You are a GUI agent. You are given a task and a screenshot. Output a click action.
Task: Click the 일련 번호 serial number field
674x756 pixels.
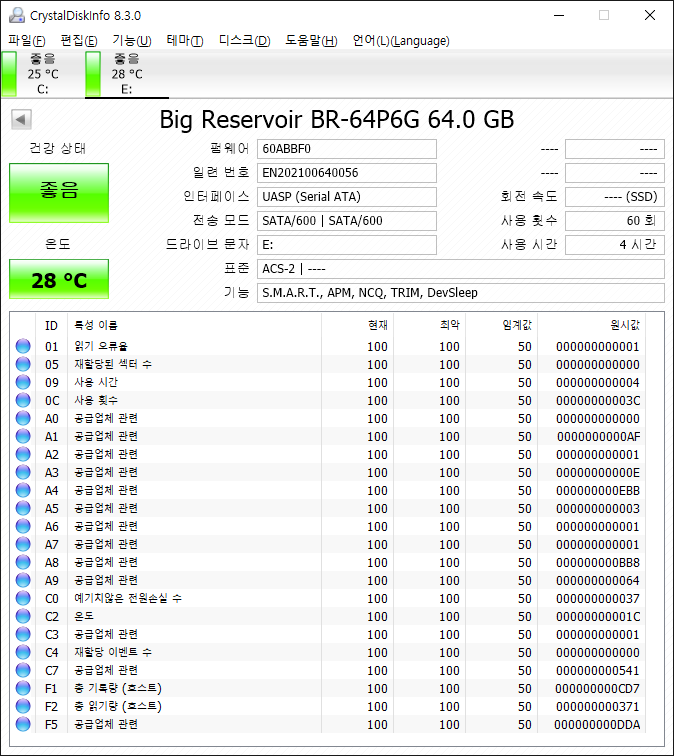click(347, 173)
